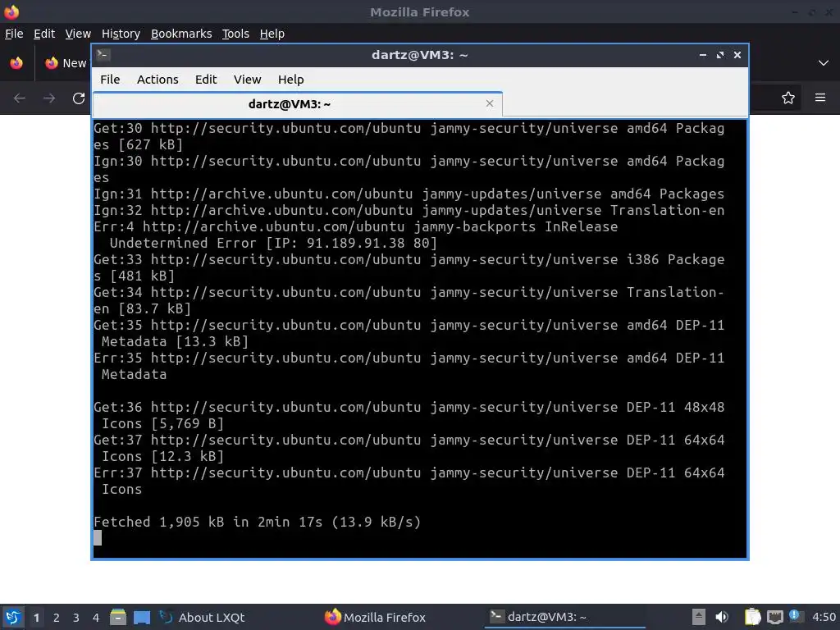Open Firefox Edit menu

[44, 34]
